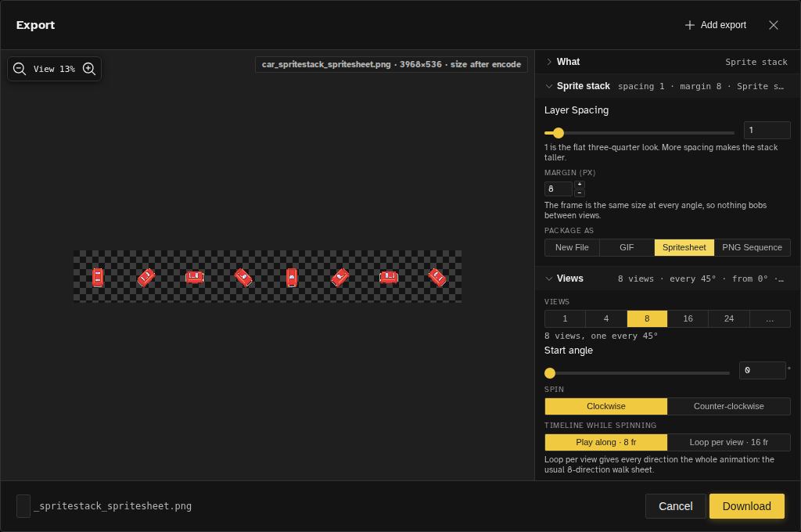The image size is (801, 532).
Task: Click the spritesheet preview image
Action: coord(268,276)
